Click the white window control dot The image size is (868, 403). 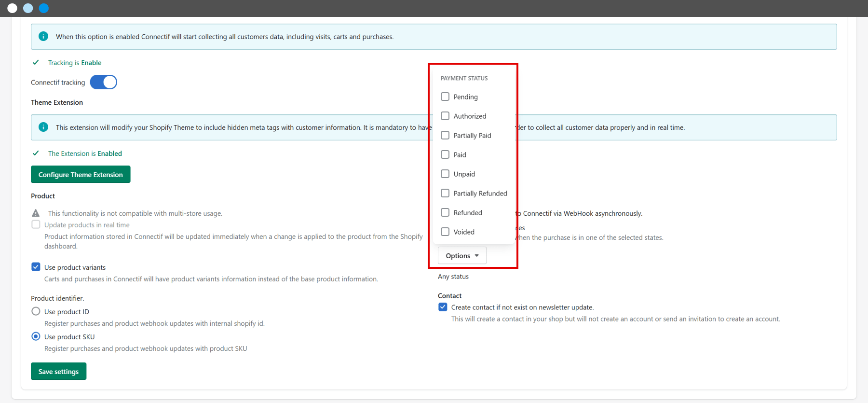(x=13, y=8)
